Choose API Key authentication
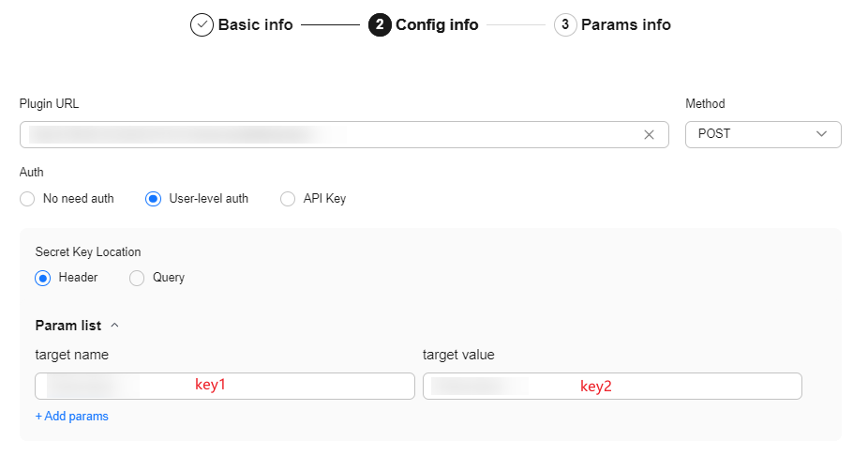 pyautogui.click(x=289, y=199)
